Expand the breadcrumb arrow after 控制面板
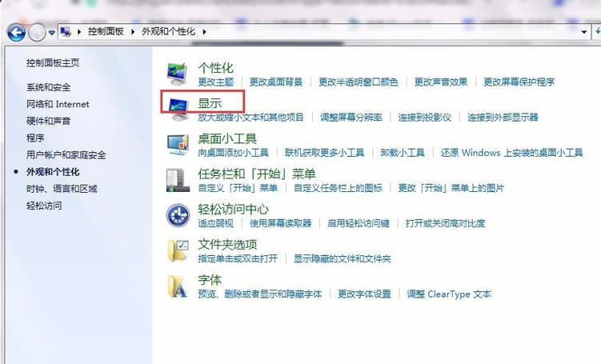 click(134, 32)
